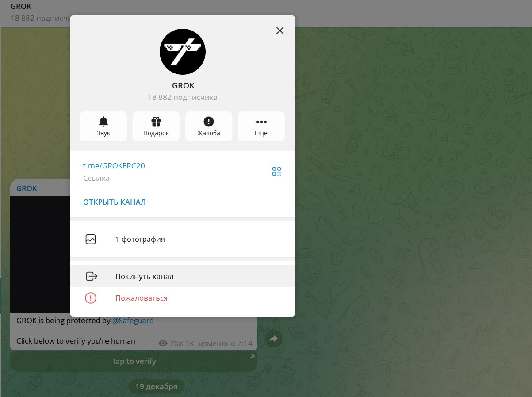Image resolution: width=532 pixels, height=397 pixels.
Task: Click the red warning icon beside Пожаловаться
Action: coord(91,298)
